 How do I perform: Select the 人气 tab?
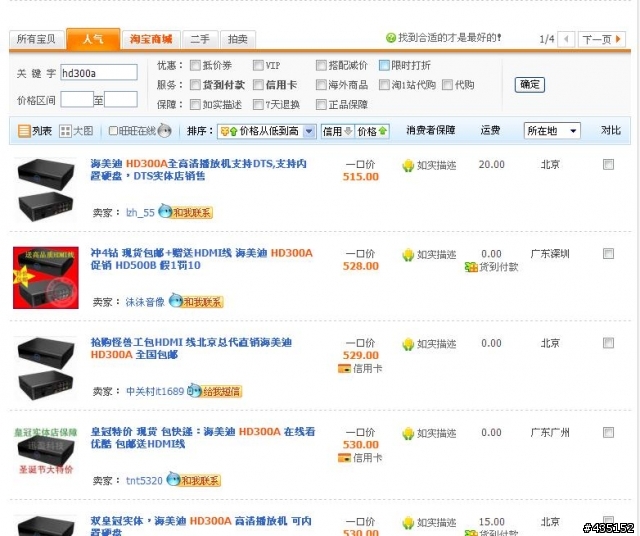pos(93,39)
